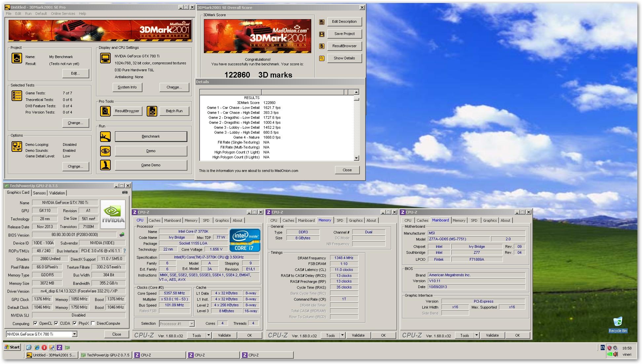Open the File menu in 3DMark2001
Viewport: 642px width, 364px height.
pos(9,14)
